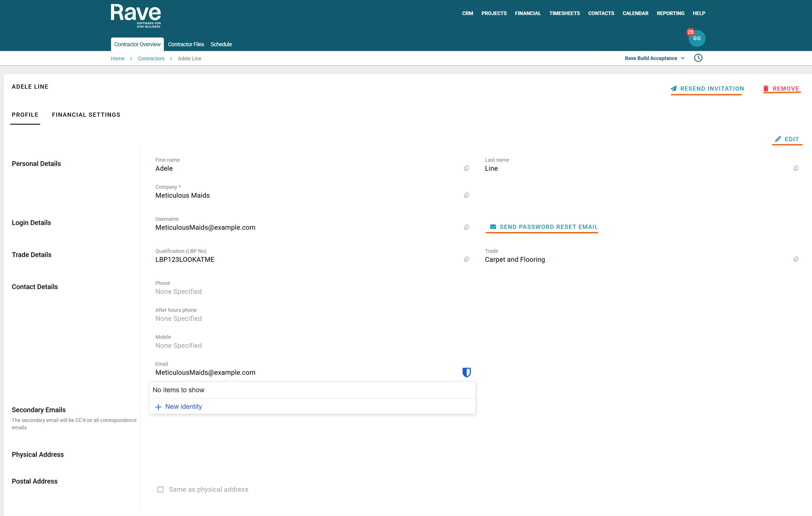Check Same as physical address checkbox
Viewport: 812px width, 516px height.
click(160, 489)
